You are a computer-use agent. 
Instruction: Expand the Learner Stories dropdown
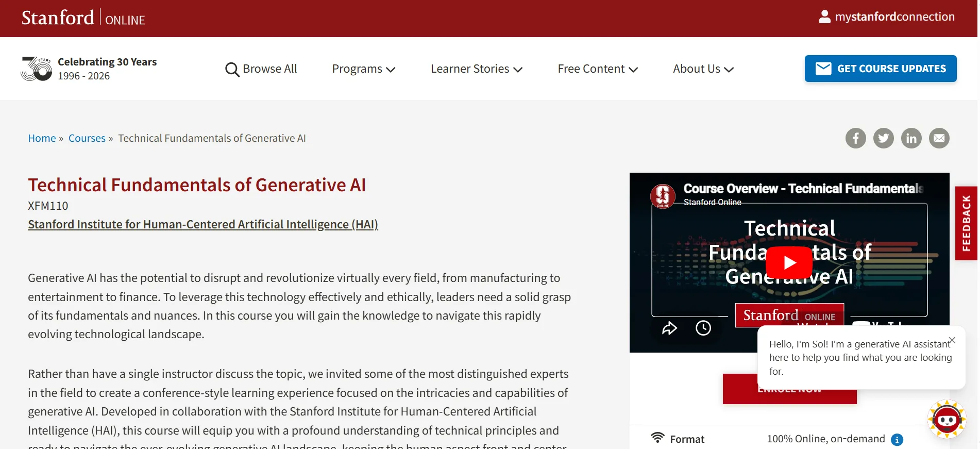pyautogui.click(x=477, y=69)
